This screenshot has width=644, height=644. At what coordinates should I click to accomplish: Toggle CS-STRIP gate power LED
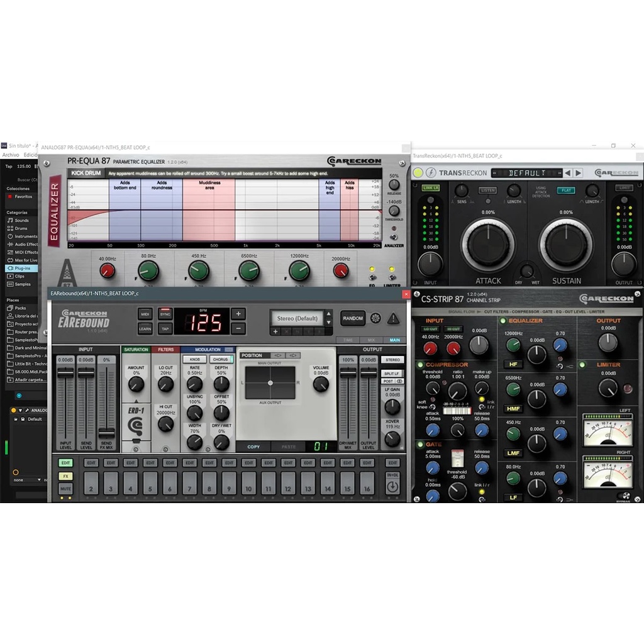click(419, 445)
